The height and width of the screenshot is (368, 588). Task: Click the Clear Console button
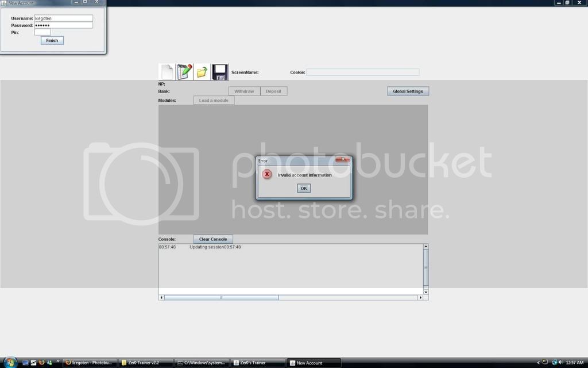(213, 239)
